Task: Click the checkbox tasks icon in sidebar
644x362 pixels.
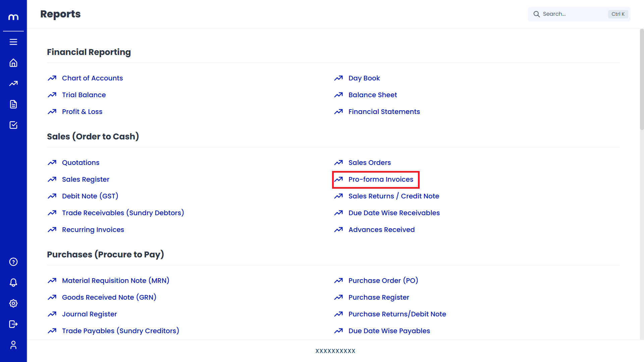Action: (x=13, y=125)
